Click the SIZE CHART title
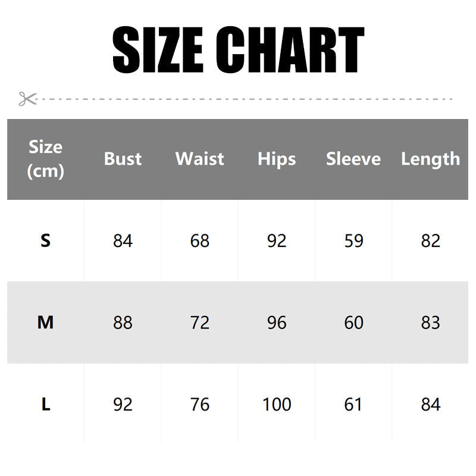Image resolution: width=476 pixels, height=476 pixels. pyautogui.click(x=238, y=51)
